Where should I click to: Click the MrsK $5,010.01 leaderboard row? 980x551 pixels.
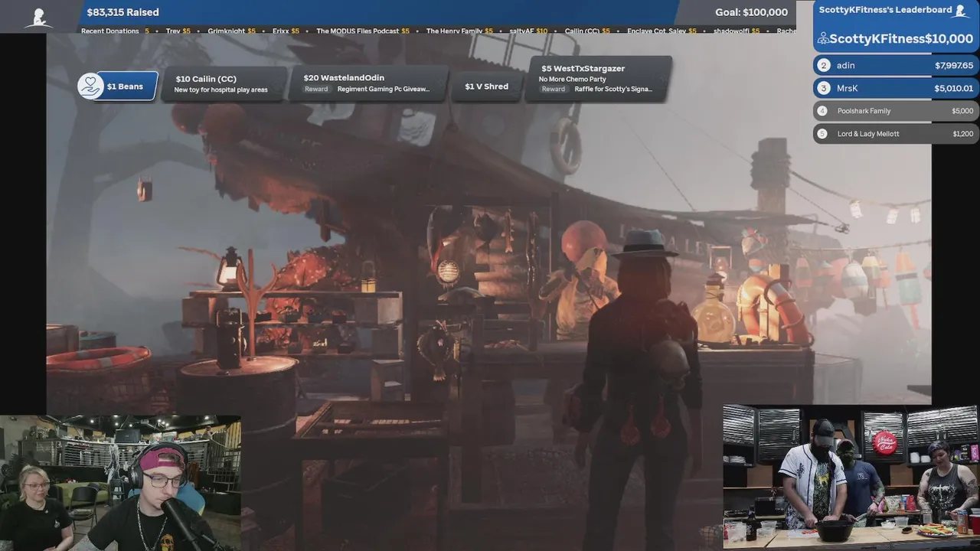(x=896, y=88)
